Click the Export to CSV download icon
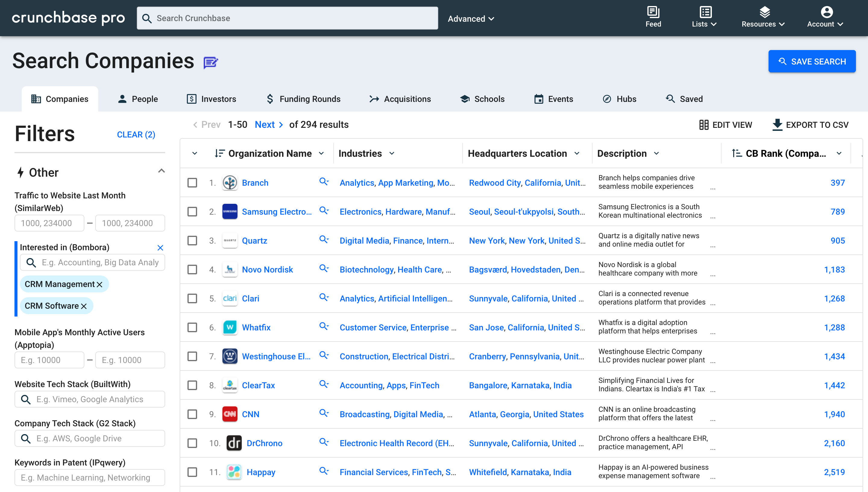This screenshot has width=868, height=492. [x=778, y=125]
